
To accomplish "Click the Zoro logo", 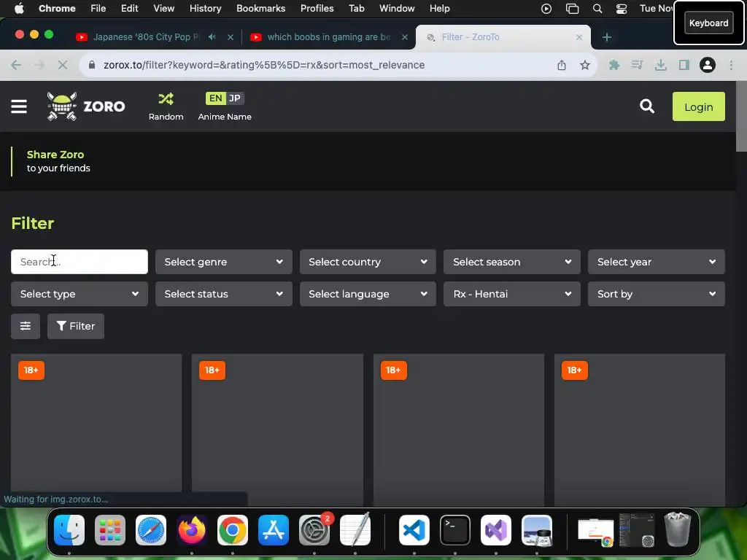I will (86, 106).
